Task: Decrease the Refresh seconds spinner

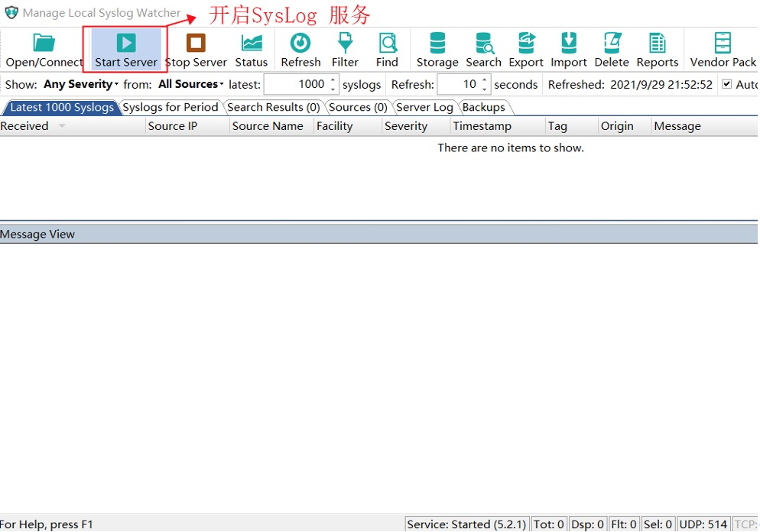Action: (x=484, y=89)
